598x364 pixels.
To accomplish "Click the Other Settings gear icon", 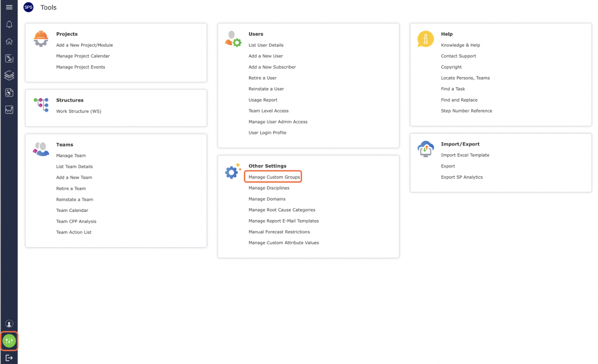I will [233, 171].
